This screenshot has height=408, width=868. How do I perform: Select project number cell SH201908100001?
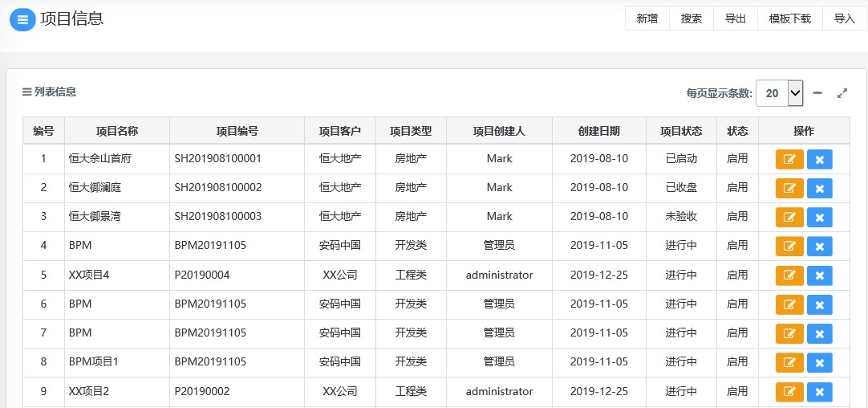pyautogui.click(x=217, y=158)
